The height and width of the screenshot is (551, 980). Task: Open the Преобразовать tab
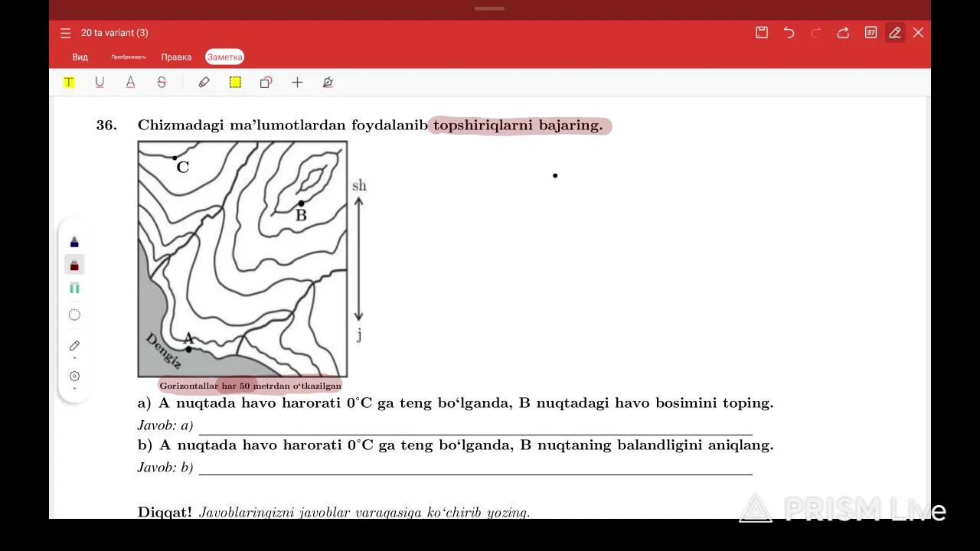point(128,57)
